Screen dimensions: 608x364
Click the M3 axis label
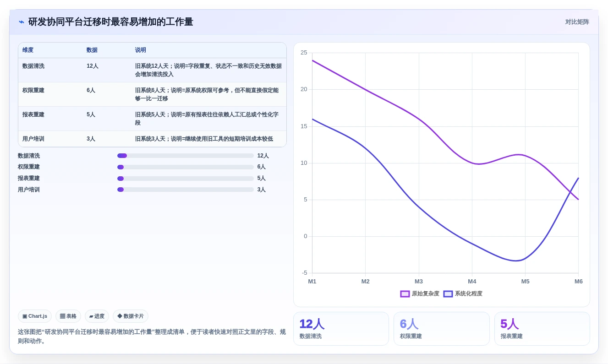tap(419, 282)
